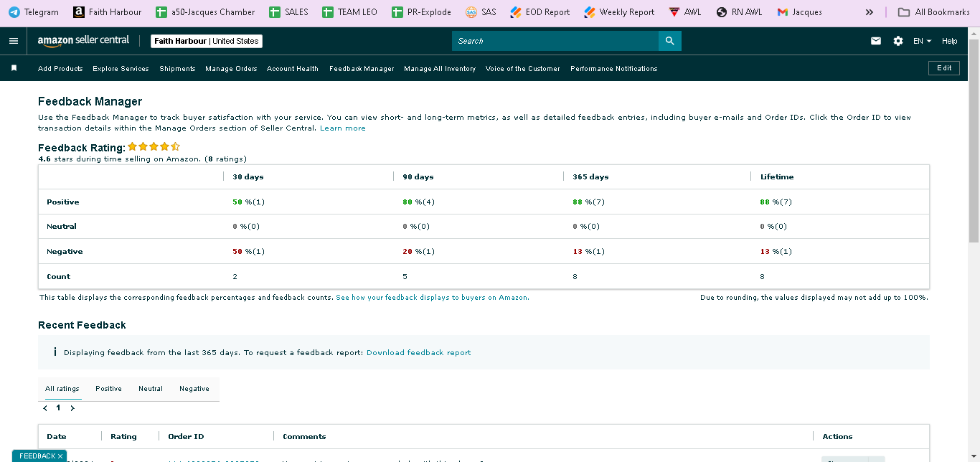Select the Positive feedback tab
This screenshot has width=980, height=462.
click(108, 389)
